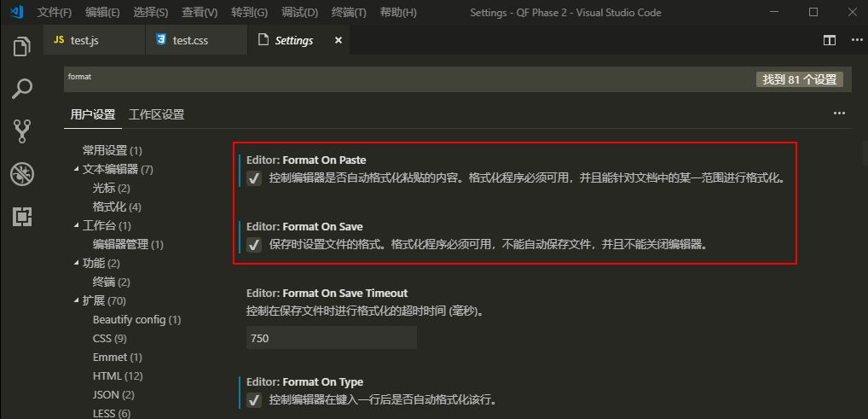The height and width of the screenshot is (419, 868).
Task: Select Emmet (1) in settings tree
Action: pos(118,357)
